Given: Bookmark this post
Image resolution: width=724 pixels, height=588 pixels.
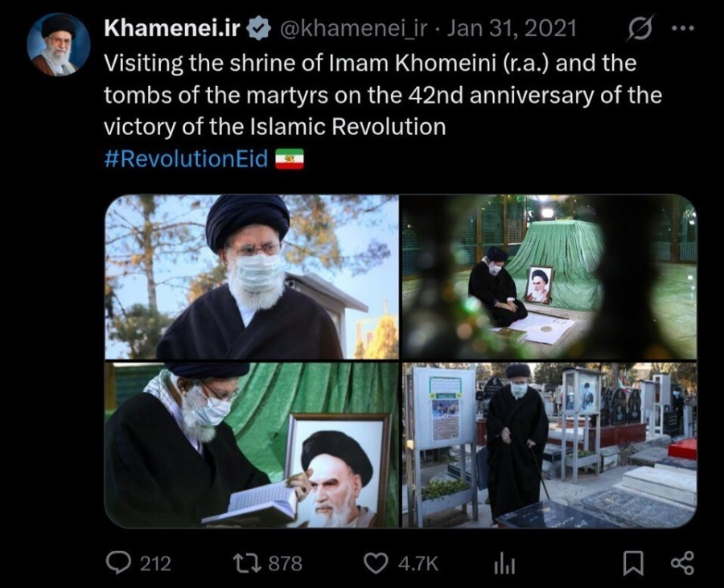Looking at the screenshot, I should click(x=633, y=564).
